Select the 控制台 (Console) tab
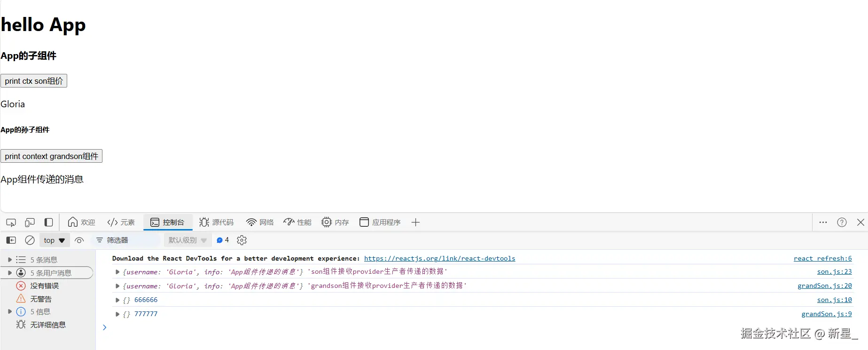The image size is (868, 350). point(167,223)
